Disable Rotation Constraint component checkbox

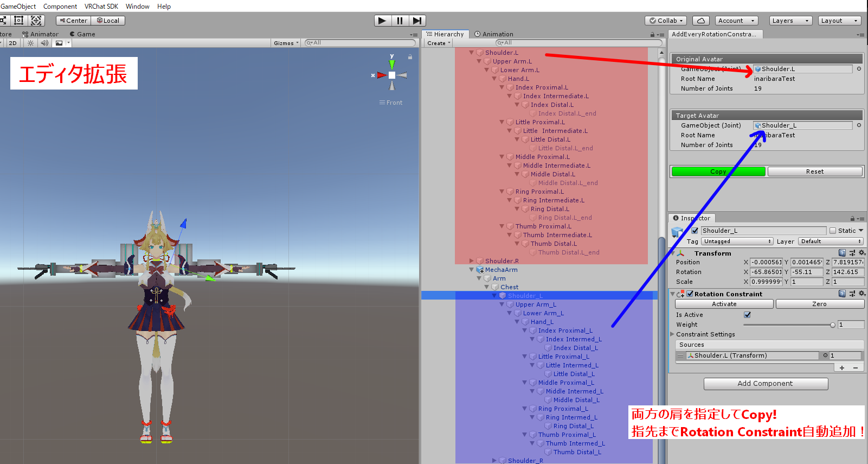(690, 294)
